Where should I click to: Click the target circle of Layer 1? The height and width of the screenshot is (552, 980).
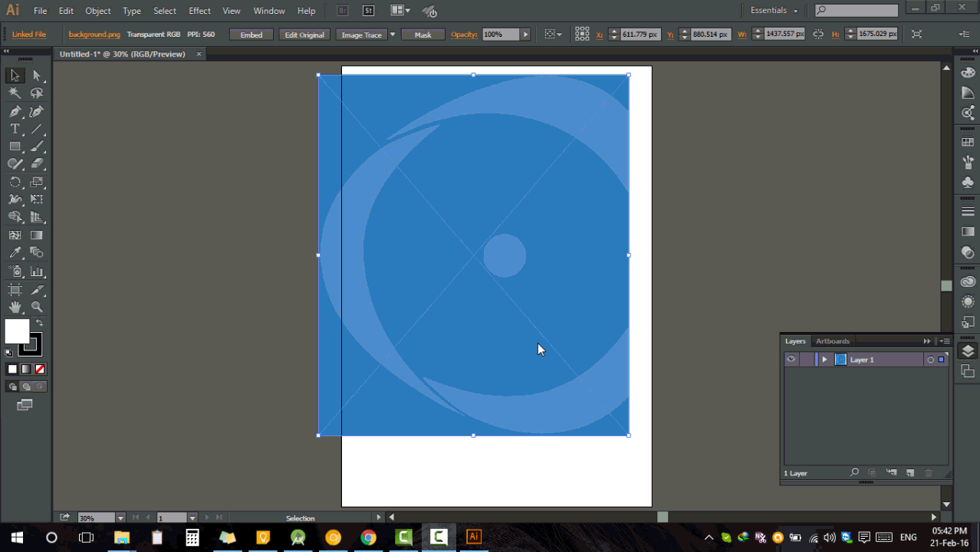[930, 360]
